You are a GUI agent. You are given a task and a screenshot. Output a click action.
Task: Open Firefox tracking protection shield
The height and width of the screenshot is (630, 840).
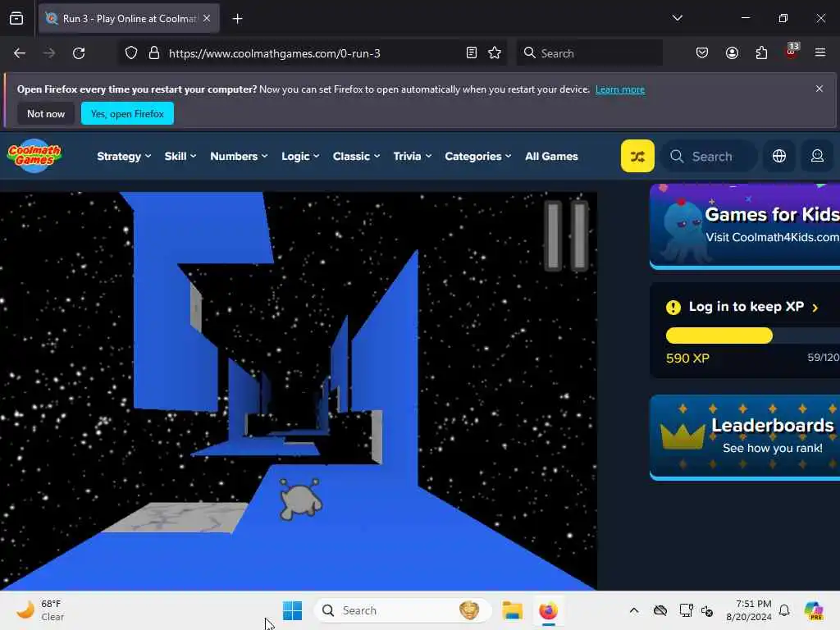[131, 53]
